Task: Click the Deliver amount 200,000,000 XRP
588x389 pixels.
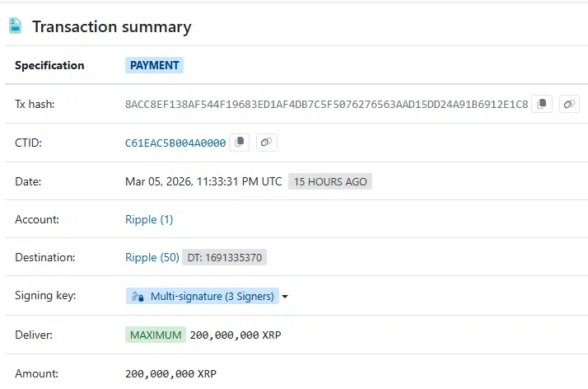Action: [x=236, y=335]
